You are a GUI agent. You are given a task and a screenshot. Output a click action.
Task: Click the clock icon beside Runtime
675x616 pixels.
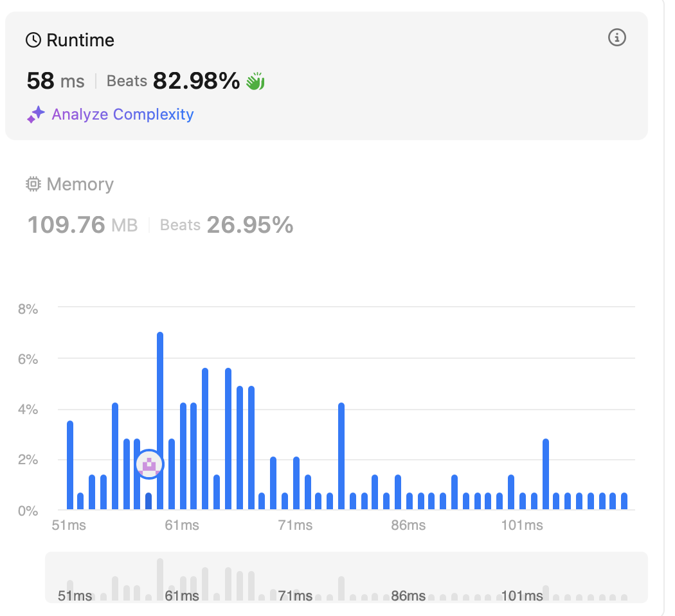[33, 41]
